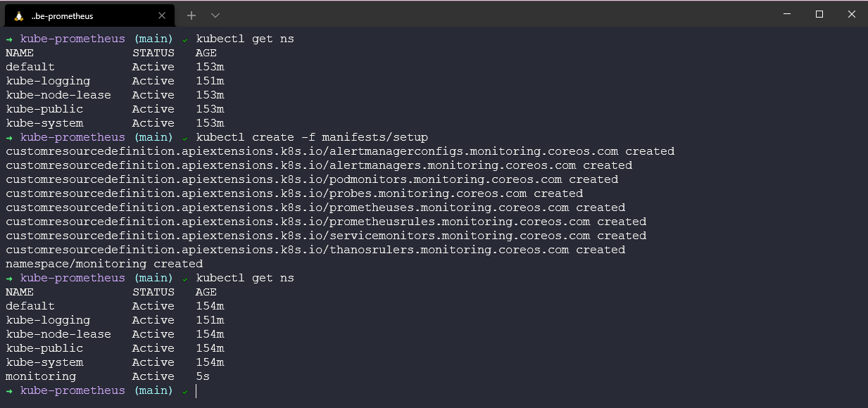The image size is (868, 408).
Task: Click the green arrow on the first prompt line
Action: (x=9, y=39)
